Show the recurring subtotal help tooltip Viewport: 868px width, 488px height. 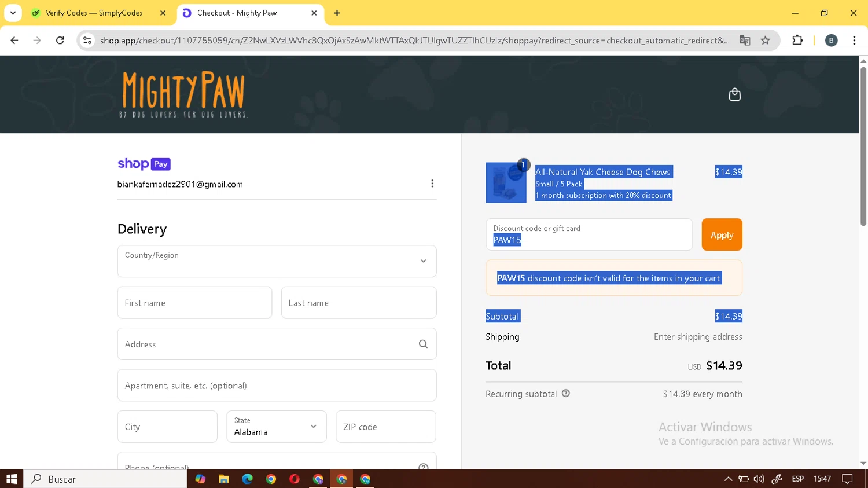click(x=566, y=394)
